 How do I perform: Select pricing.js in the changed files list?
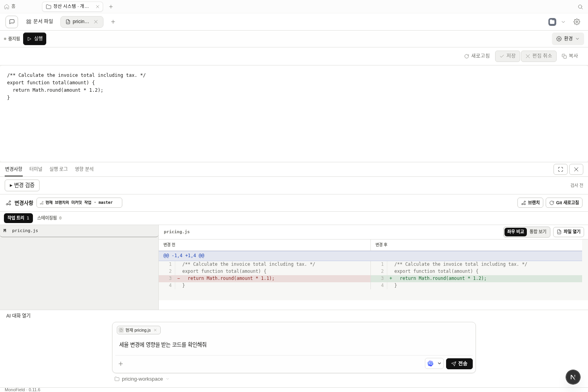(79, 231)
